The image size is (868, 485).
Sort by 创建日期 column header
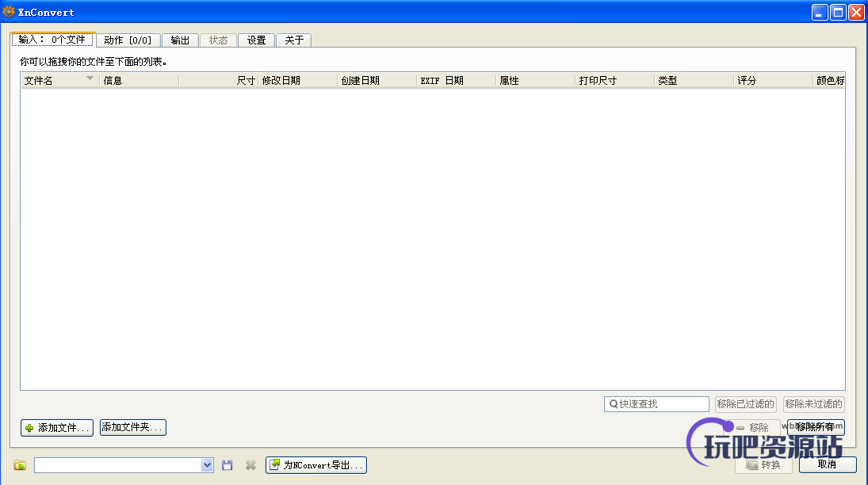point(377,81)
